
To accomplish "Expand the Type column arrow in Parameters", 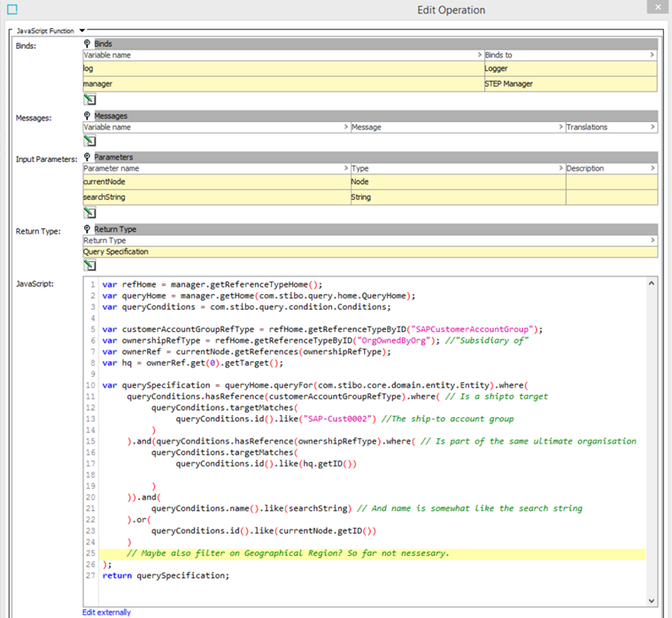I will 560,169.
